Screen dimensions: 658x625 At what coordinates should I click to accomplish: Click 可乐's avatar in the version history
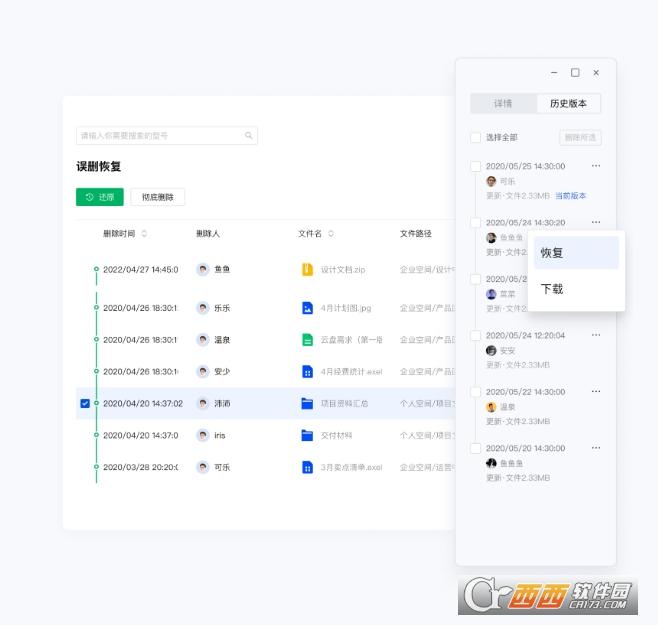(x=491, y=181)
